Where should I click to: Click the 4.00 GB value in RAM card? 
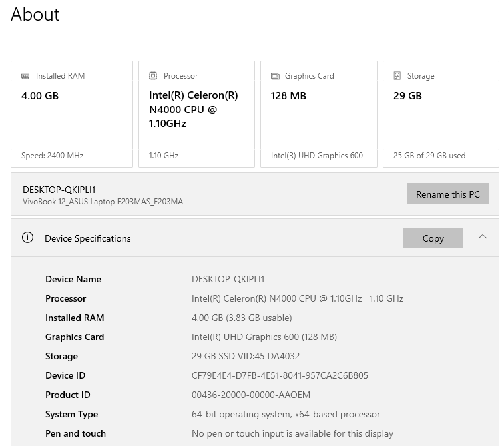[40, 95]
